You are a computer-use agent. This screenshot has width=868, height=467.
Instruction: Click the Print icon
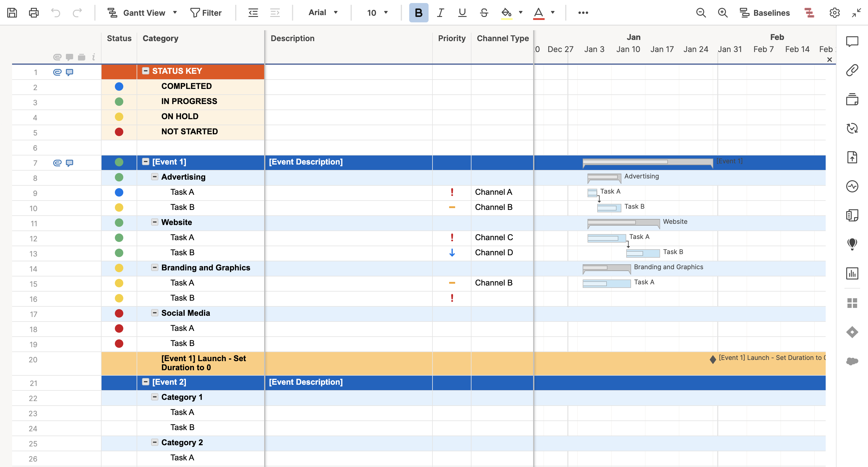(x=34, y=13)
